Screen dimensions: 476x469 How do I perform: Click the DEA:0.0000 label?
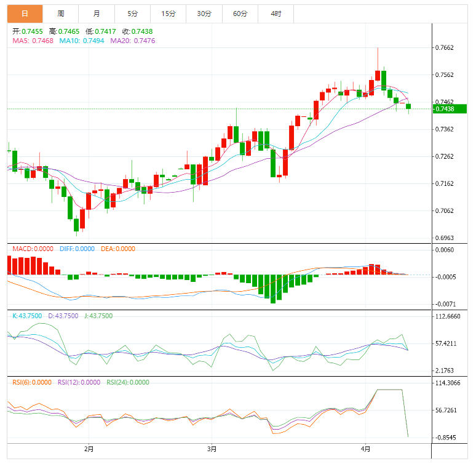[x=118, y=249]
